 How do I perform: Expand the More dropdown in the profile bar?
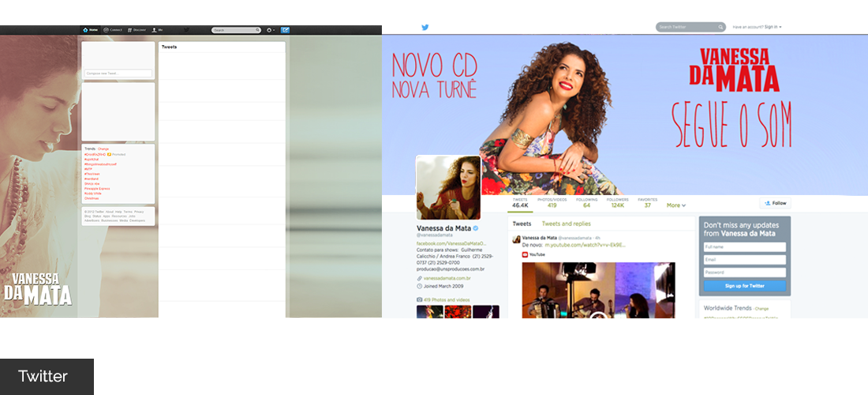(676, 205)
